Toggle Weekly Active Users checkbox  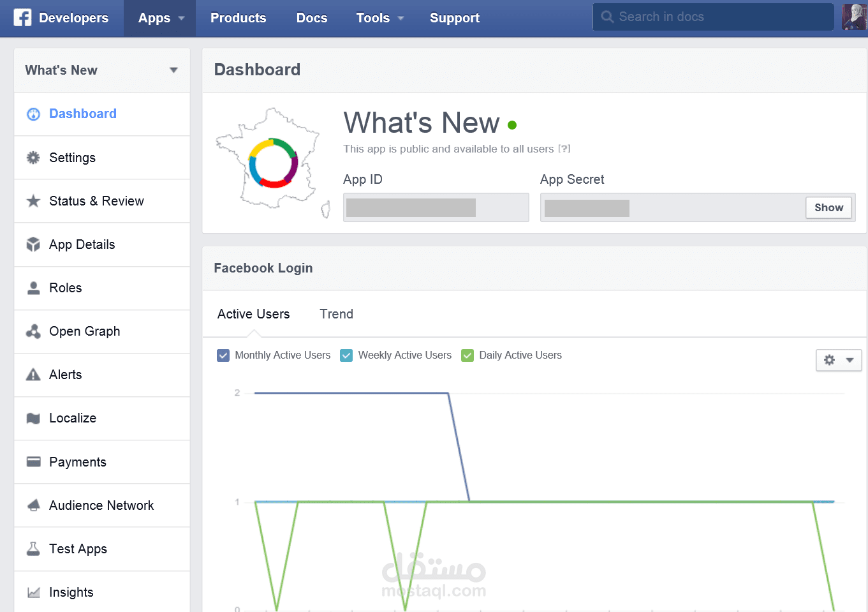click(346, 355)
